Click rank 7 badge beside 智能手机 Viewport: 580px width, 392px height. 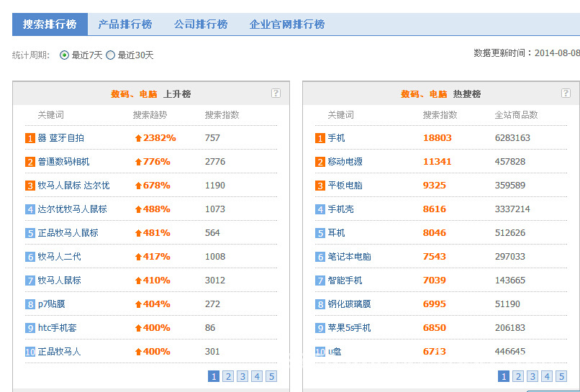[x=320, y=281]
